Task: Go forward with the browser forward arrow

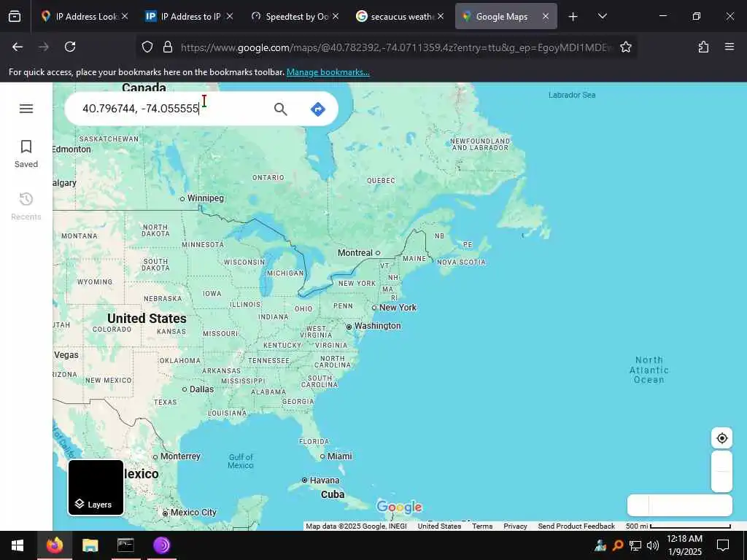Action: (44, 47)
